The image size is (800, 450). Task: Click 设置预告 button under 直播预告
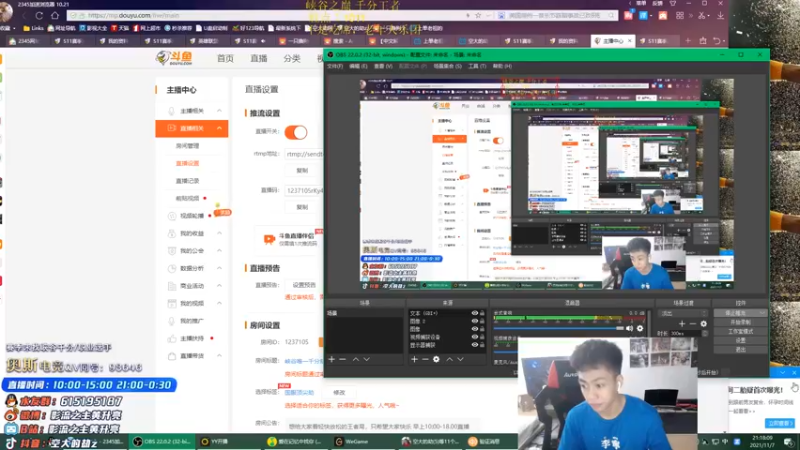coord(304,285)
